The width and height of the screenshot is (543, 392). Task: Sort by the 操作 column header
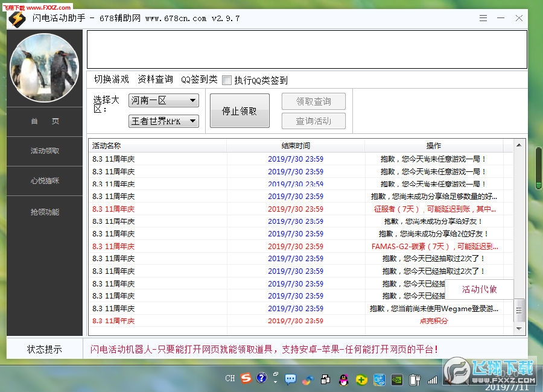(x=434, y=145)
